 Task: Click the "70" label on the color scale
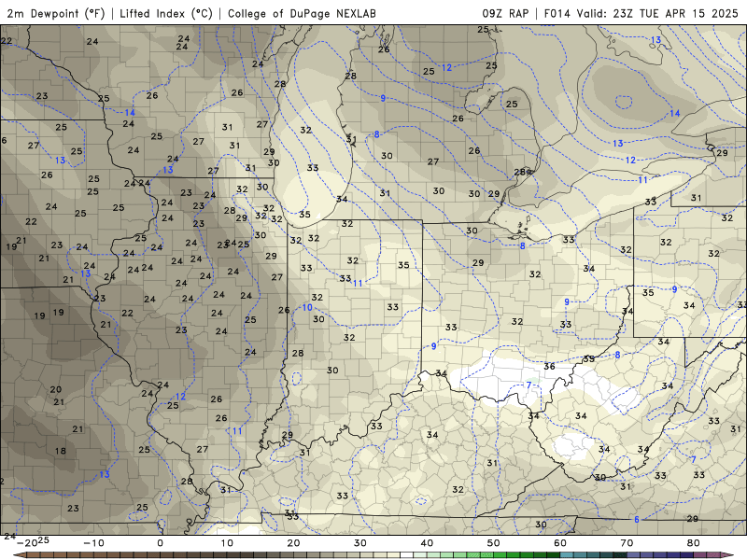pyautogui.click(x=627, y=543)
